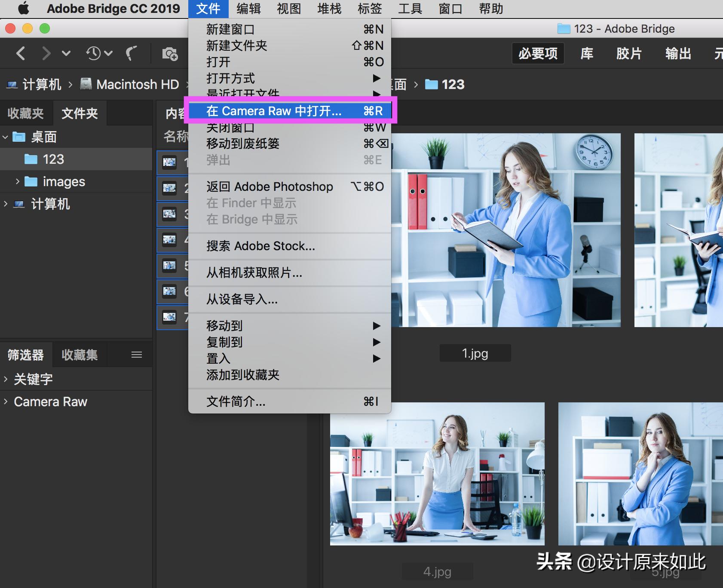Click the Macintosh HD breadcrumb
Image resolution: width=723 pixels, height=588 pixels.
pos(137,84)
